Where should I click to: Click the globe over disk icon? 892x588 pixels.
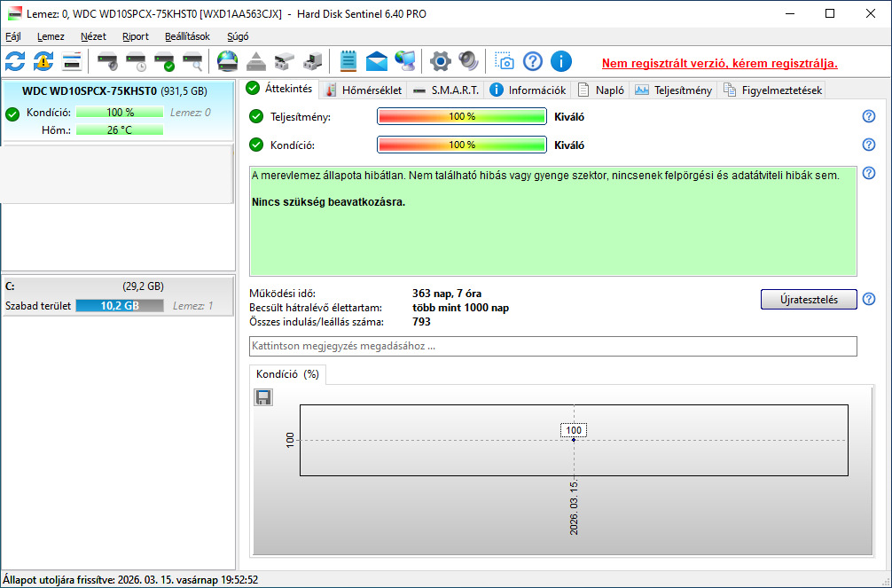[228, 61]
